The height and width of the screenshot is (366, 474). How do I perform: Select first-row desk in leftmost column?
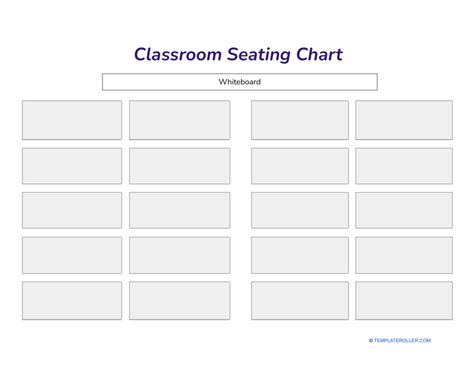pyautogui.click(x=72, y=120)
